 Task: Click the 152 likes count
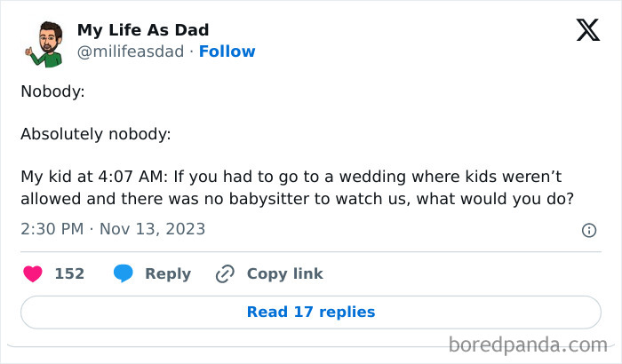[69, 273]
